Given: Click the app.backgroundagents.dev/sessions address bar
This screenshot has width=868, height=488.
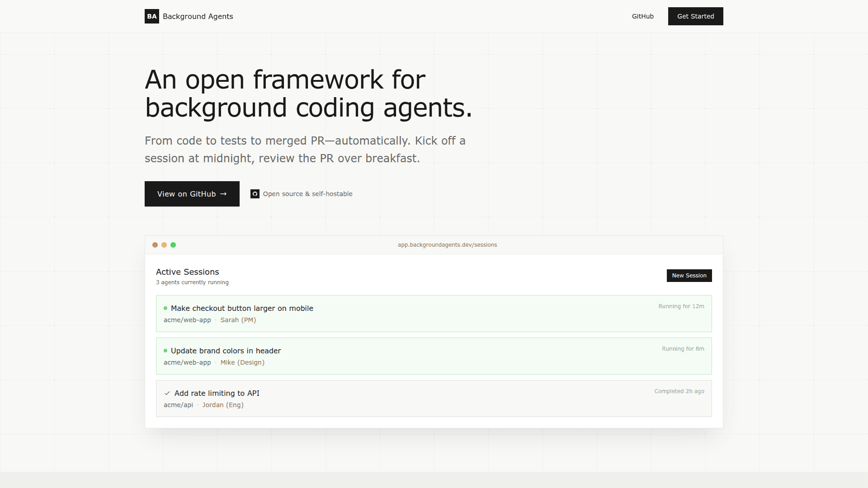Looking at the screenshot, I should pyautogui.click(x=447, y=245).
